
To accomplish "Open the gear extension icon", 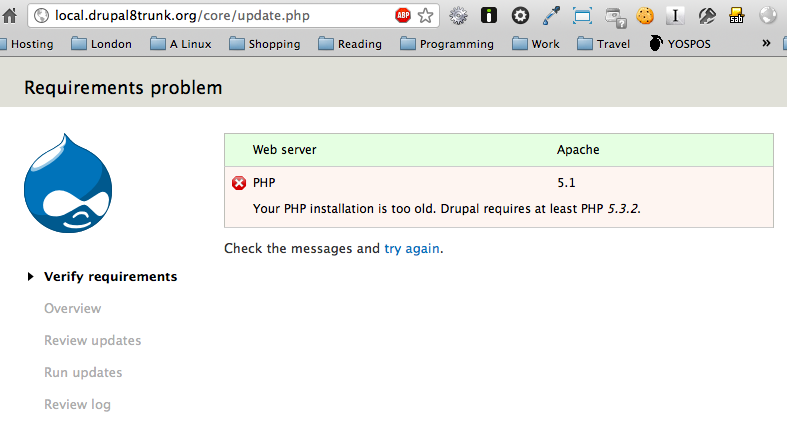I will point(458,16).
